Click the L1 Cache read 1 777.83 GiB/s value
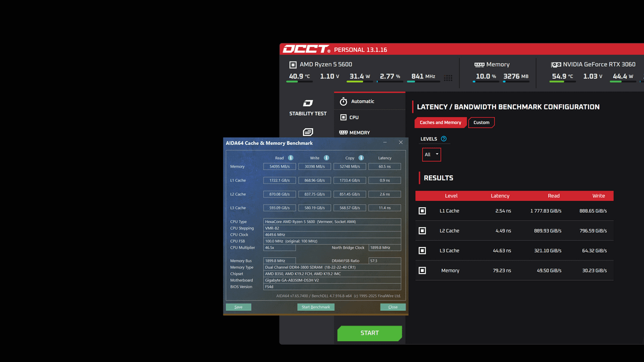 click(x=546, y=211)
